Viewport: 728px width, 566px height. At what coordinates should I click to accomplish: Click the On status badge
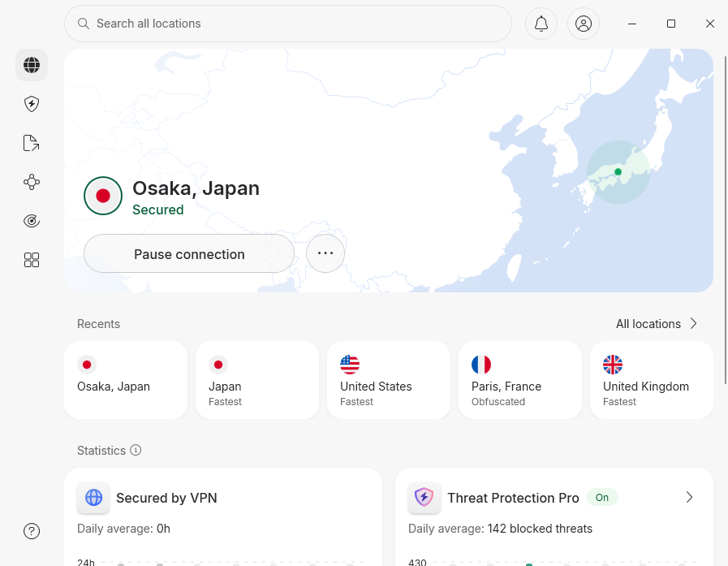tap(601, 498)
